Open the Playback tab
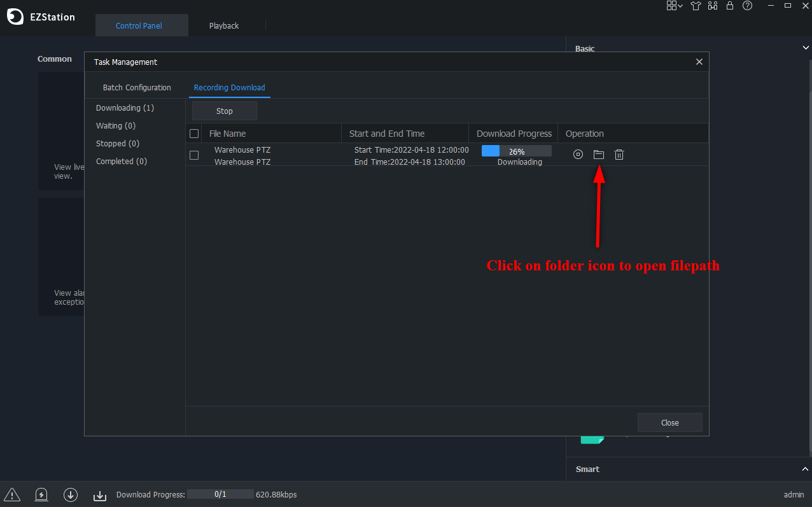Image resolution: width=812 pixels, height=507 pixels. 224,26
